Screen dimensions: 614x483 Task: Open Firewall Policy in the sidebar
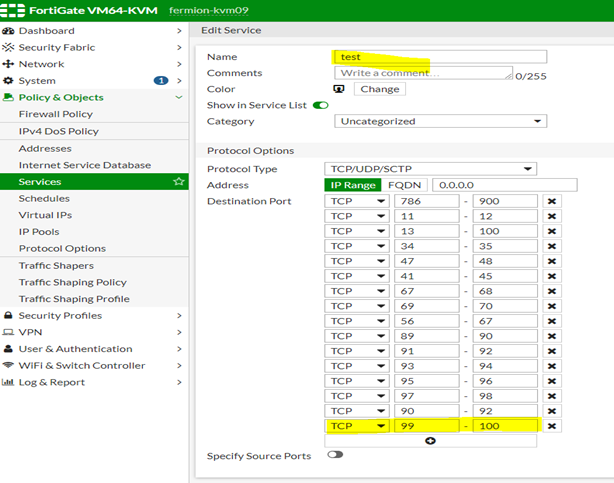[56, 114]
